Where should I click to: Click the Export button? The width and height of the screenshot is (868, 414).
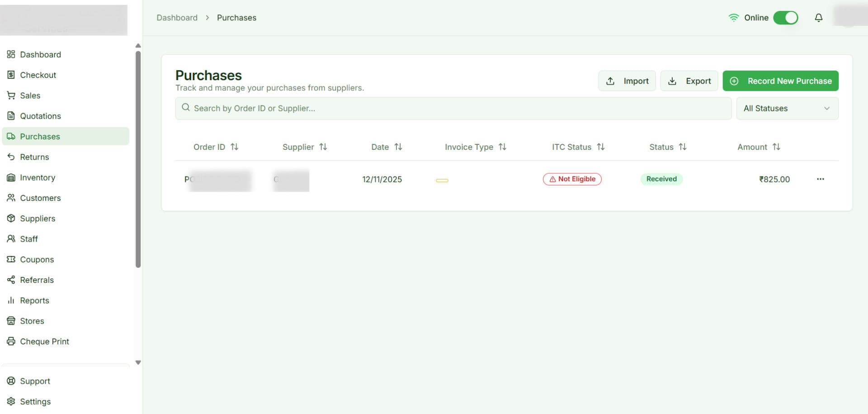(689, 81)
